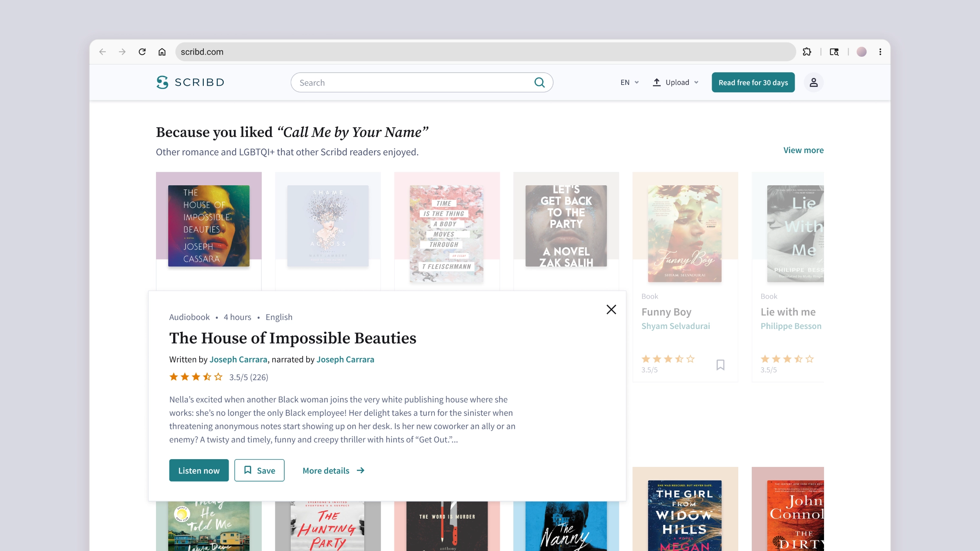Expand the Upload dropdown
This screenshot has height=551, width=980.
[x=676, y=82]
